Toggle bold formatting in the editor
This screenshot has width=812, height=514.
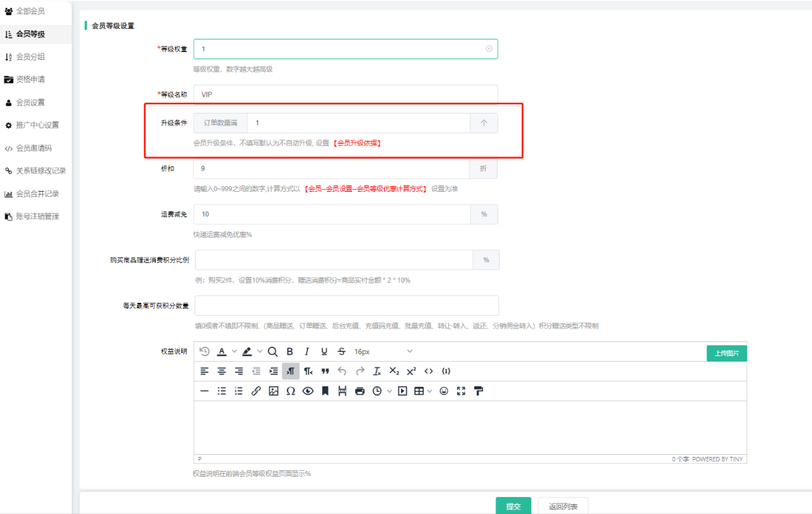coord(290,351)
